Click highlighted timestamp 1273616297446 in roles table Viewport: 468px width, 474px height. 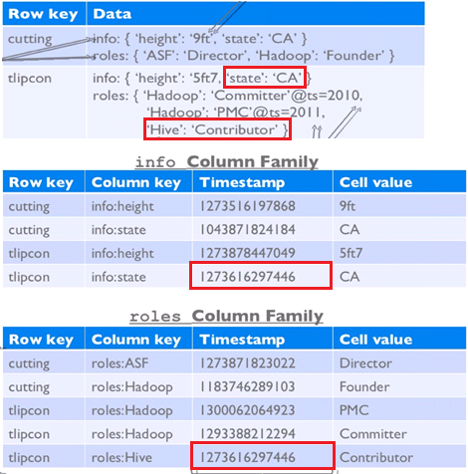tap(262, 456)
